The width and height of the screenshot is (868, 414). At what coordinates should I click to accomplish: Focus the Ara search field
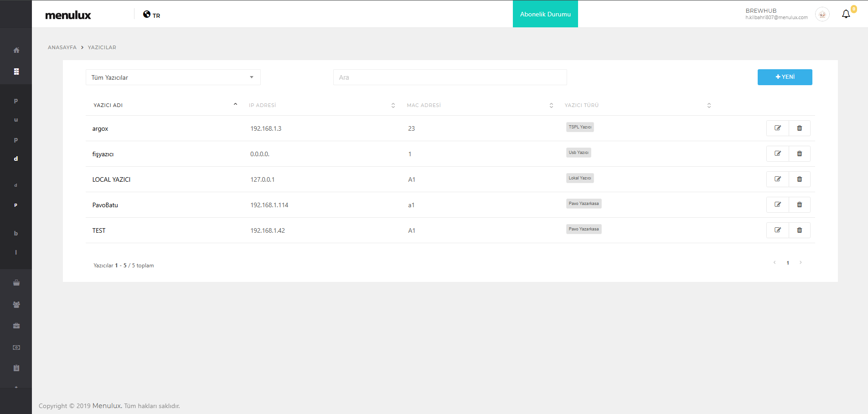coord(449,77)
